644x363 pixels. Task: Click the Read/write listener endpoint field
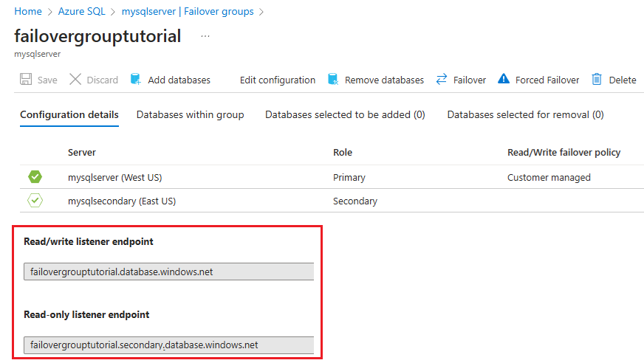click(x=169, y=272)
